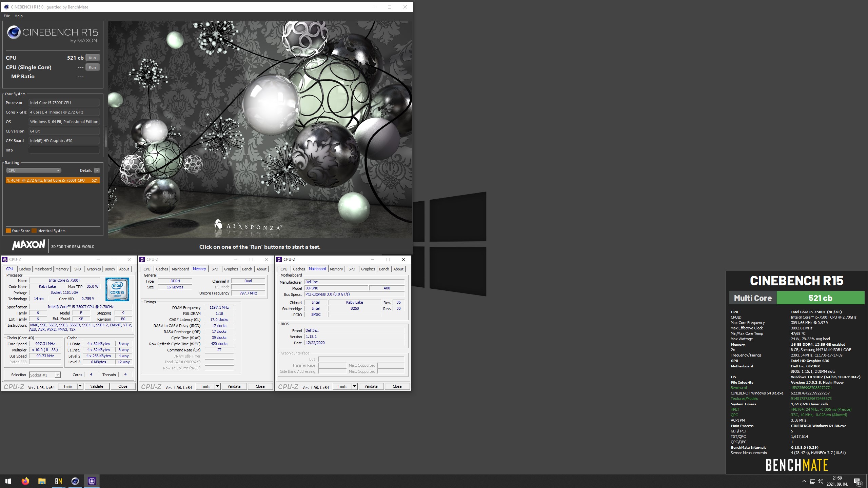Click Cinebench R15 logo sphere

[x=14, y=32]
